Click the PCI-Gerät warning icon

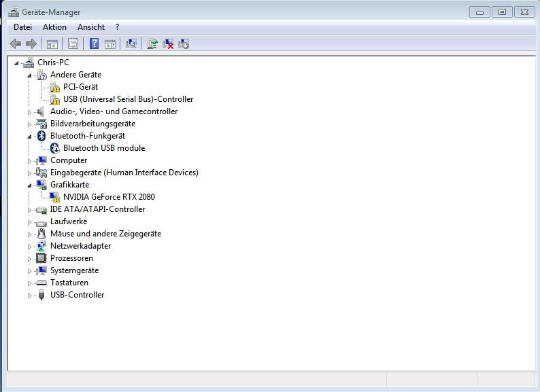pyautogui.click(x=55, y=87)
